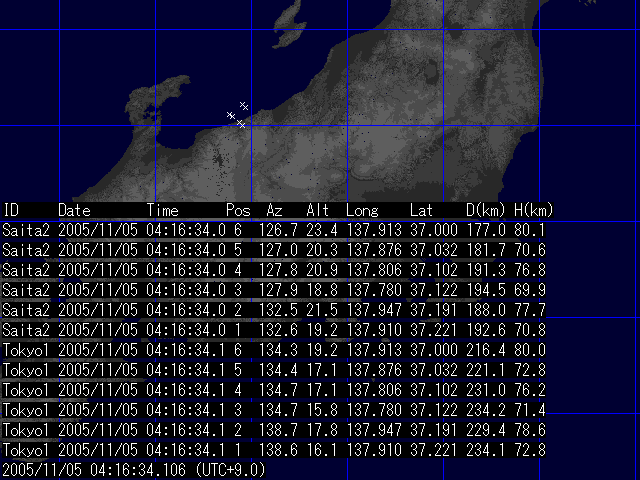
Task: Select the distance value 191.3
Action: (486, 270)
